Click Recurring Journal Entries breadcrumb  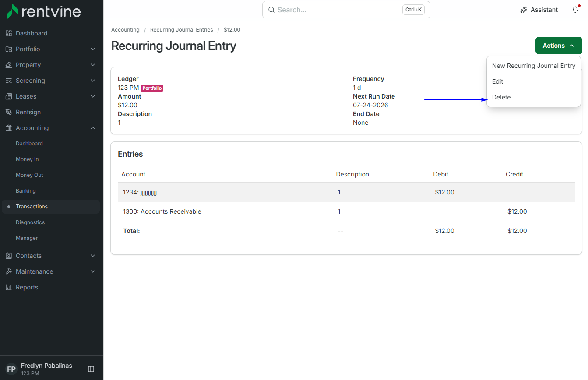(181, 30)
